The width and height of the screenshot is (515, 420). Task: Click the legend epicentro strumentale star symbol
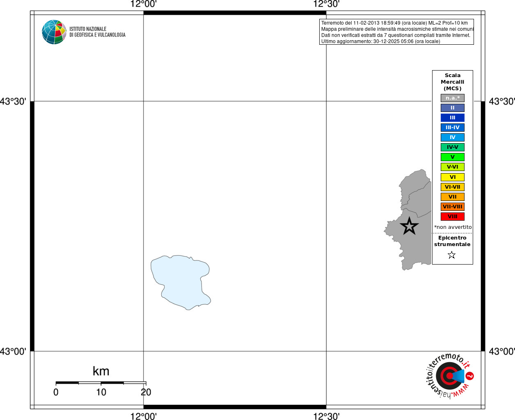(x=452, y=255)
